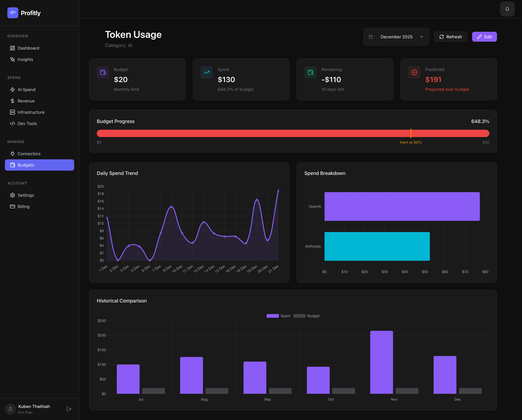Click the notification bell icon

click(x=507, y=9)
